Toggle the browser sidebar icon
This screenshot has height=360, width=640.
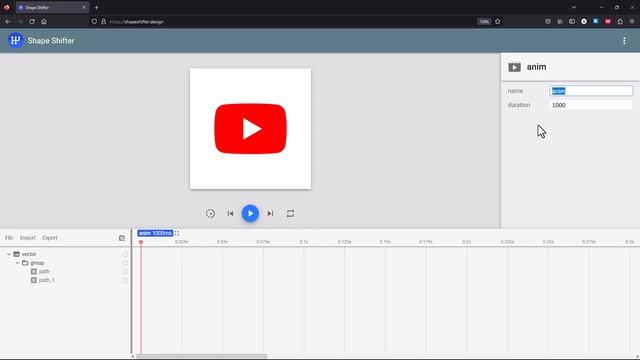[572, 22]
